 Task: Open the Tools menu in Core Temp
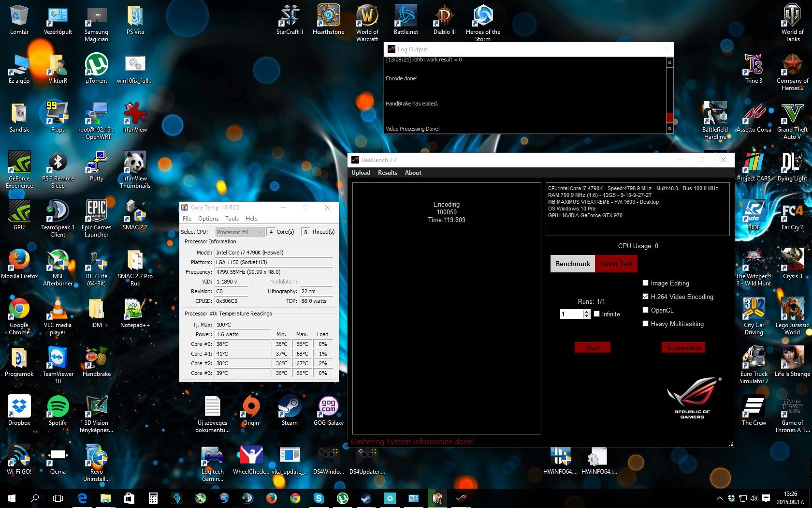232,219
